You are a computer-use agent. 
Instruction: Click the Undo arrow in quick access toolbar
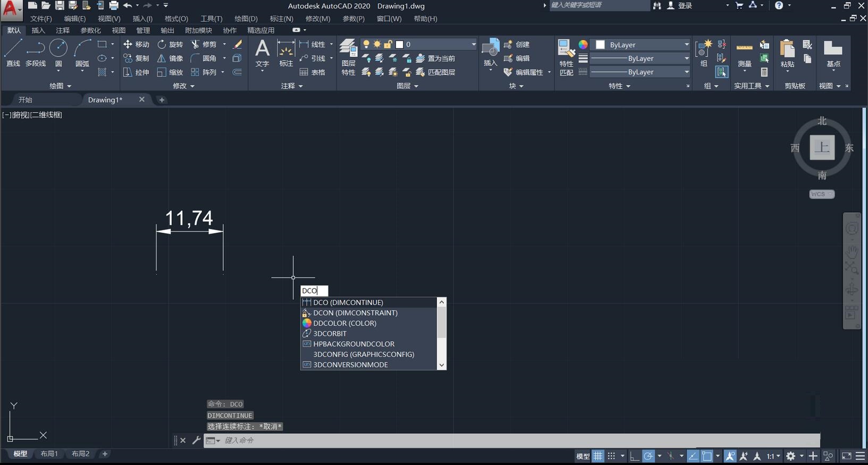coord(128,5)
